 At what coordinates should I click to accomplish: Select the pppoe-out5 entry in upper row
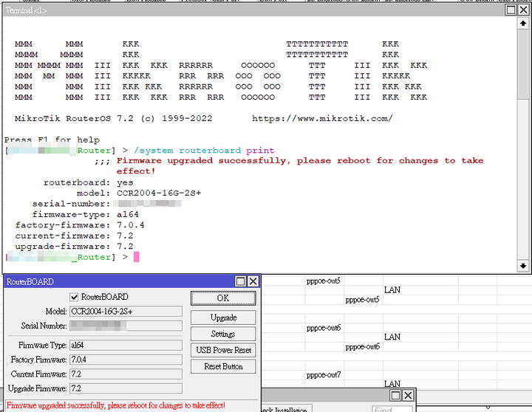coord(324,281)
